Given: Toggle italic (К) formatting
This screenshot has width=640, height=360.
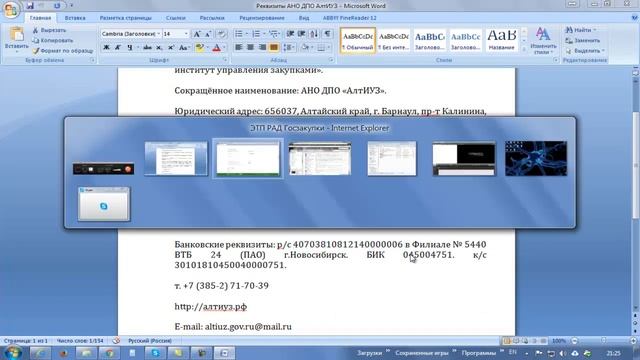Looking at the screenshot, I should click(x=118, y=48).
